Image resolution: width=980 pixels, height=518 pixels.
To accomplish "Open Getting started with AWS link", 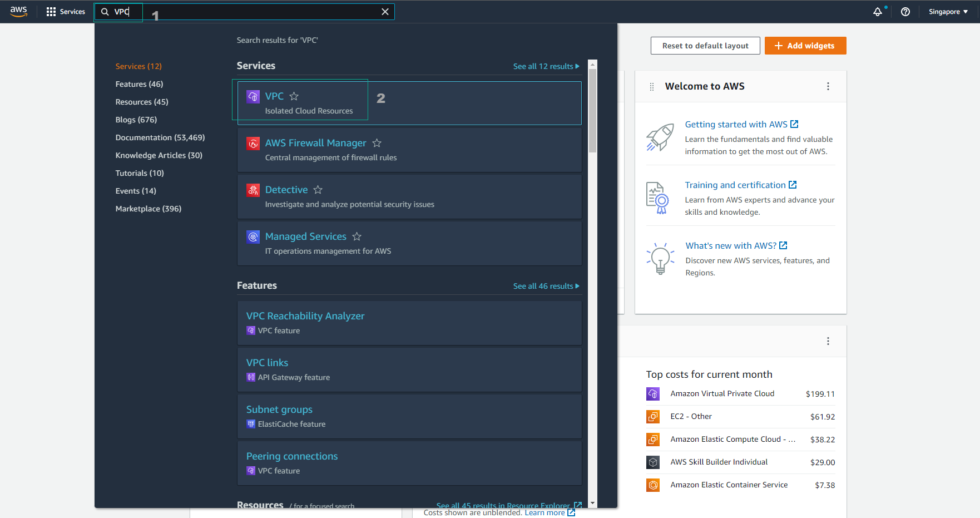I will click(x=741, y=125).
